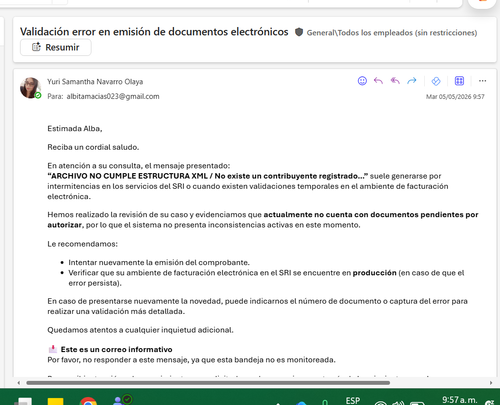Open the emoji reaction picker
This screenshot has width=500, height=405.
point(362,81)
